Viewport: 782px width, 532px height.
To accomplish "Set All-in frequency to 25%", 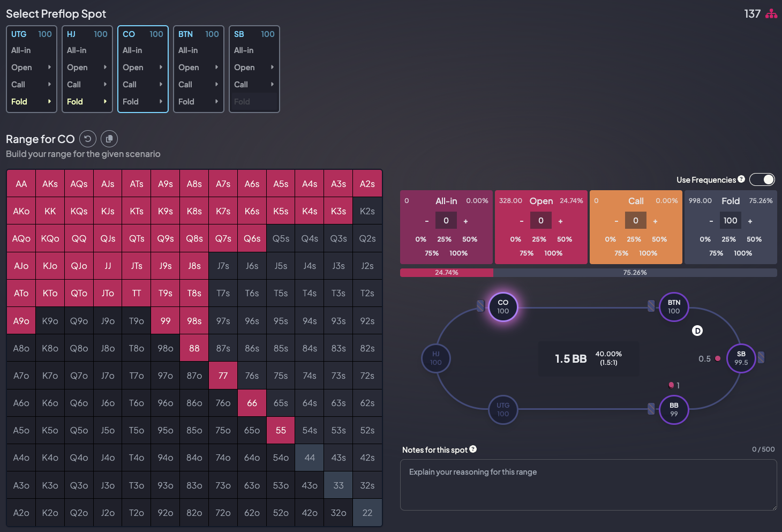I will pos(445,239).
